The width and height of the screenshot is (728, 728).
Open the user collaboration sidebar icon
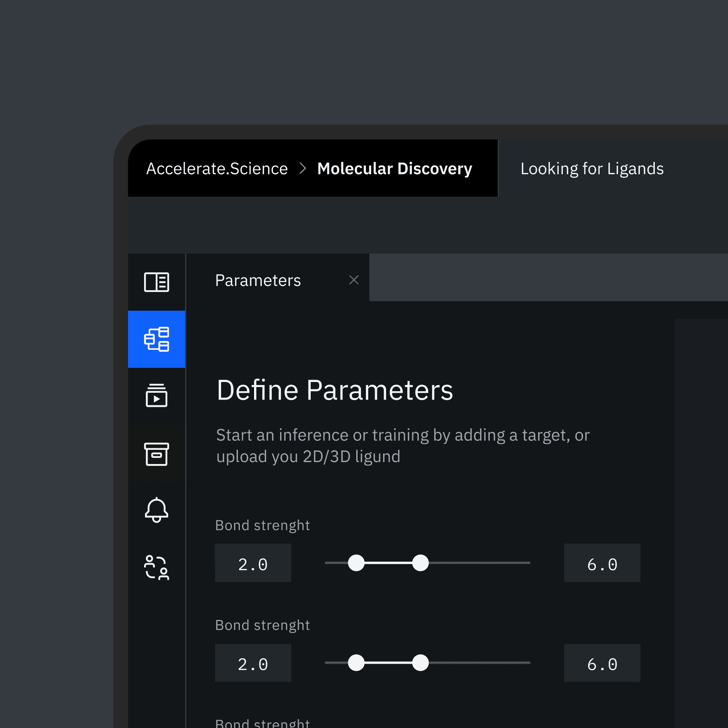(156, 567)
